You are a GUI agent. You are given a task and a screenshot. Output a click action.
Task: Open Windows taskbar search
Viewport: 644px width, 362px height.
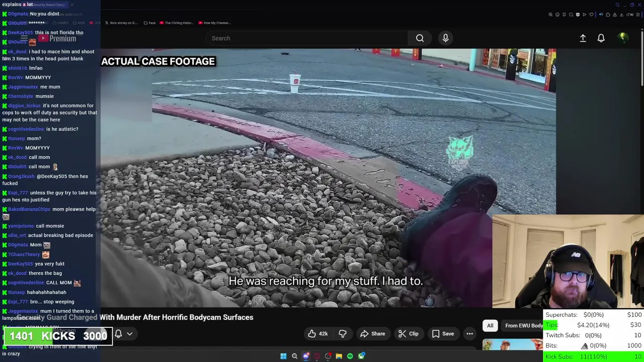pos(294,356)
